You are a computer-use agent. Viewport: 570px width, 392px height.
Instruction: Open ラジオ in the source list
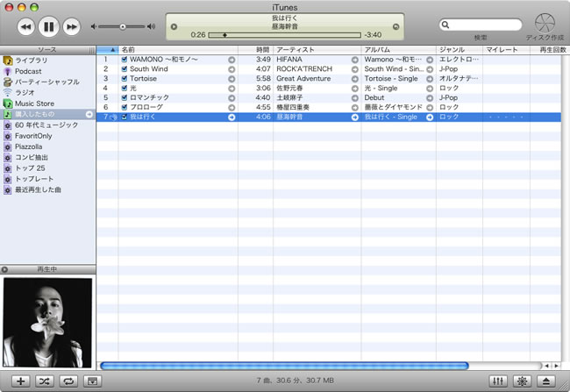click(x=25, y=92)
